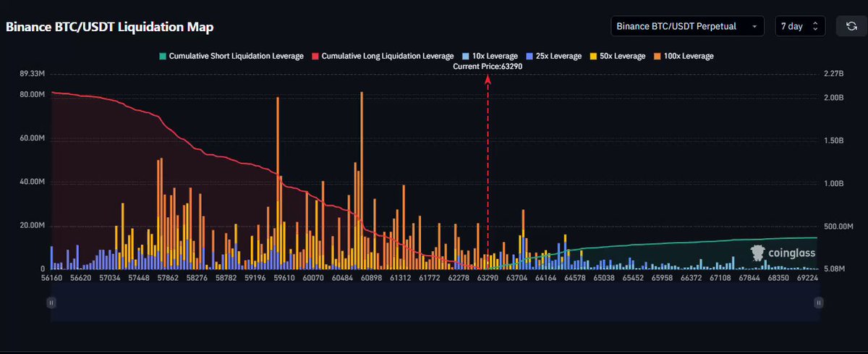Viewport: 868px width, 354px height.
Task: Click the 57862 price axis label
Action: coord(169,277)
